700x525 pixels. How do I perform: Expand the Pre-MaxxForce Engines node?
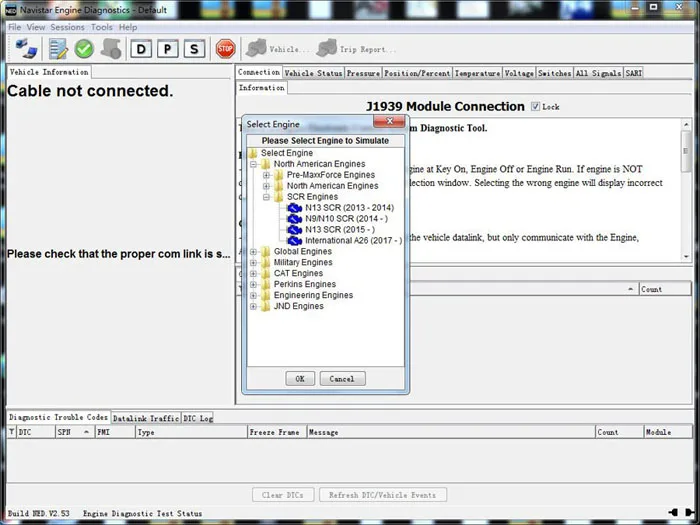[x=267, y=175]
